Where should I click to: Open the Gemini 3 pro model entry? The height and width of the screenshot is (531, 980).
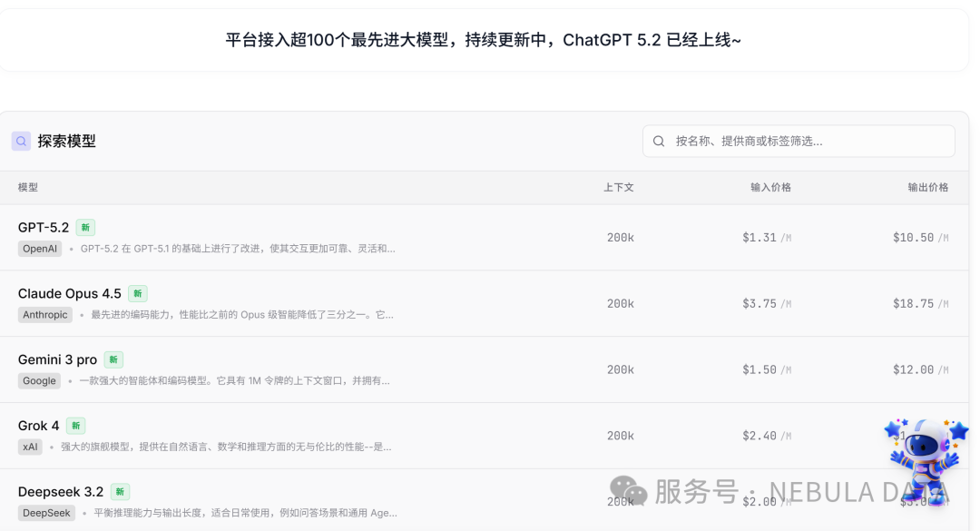[x=485, y=369]
